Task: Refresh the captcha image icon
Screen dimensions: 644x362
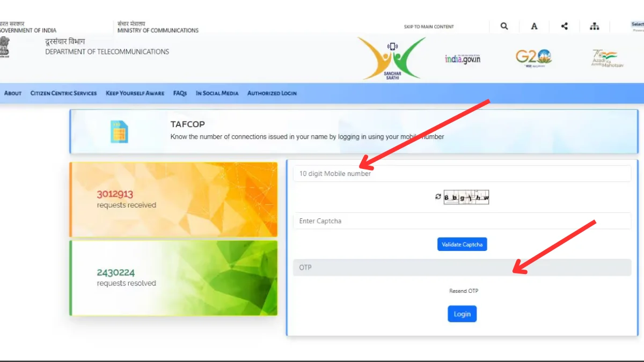Action: (x=438, y=197)
